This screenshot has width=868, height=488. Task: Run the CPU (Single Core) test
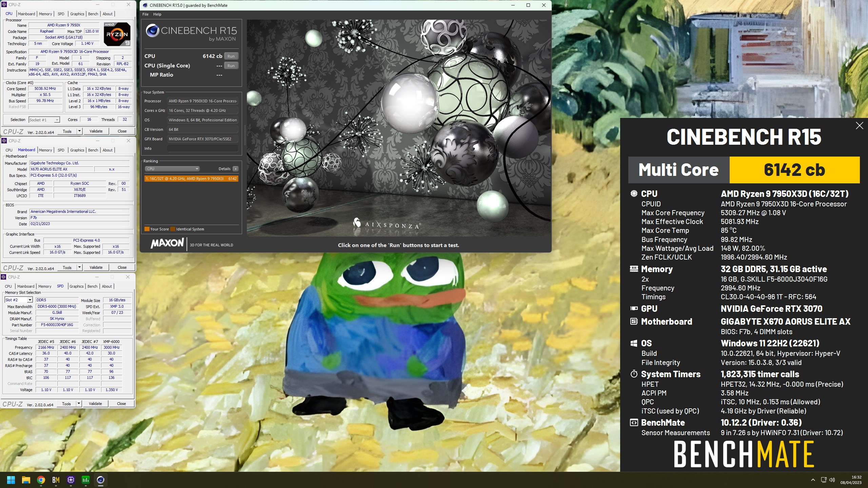[231, 66]
